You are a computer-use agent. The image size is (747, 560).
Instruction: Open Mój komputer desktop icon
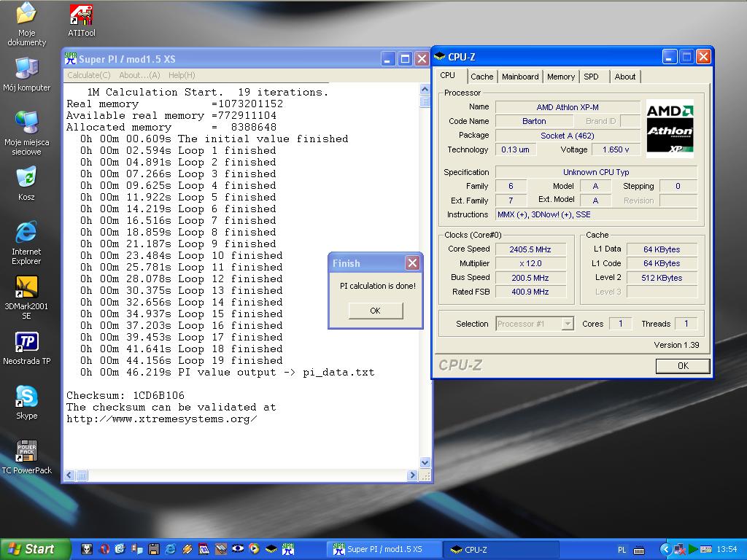[x=26, y=74]
